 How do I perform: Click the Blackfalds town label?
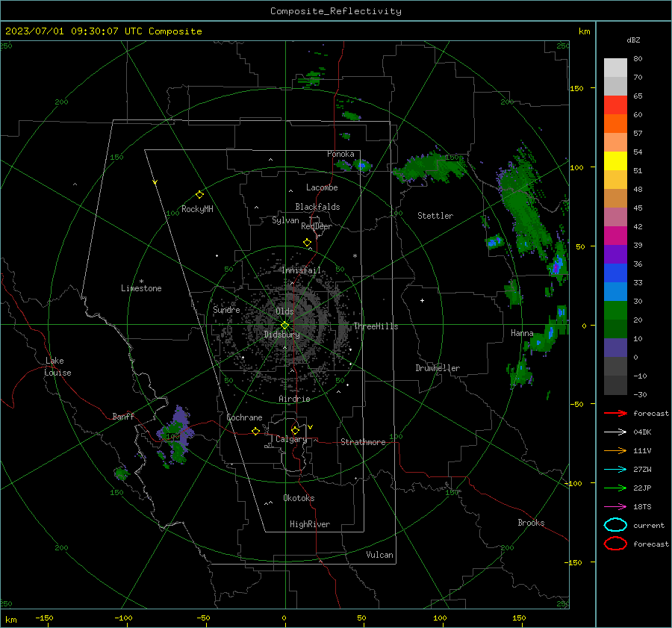coord(317,207)
